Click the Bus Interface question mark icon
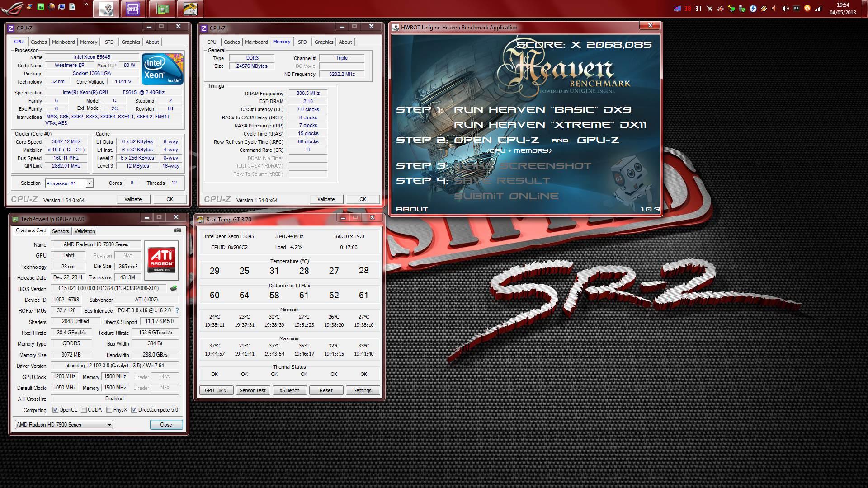868x488 pixels. (177, 310)
